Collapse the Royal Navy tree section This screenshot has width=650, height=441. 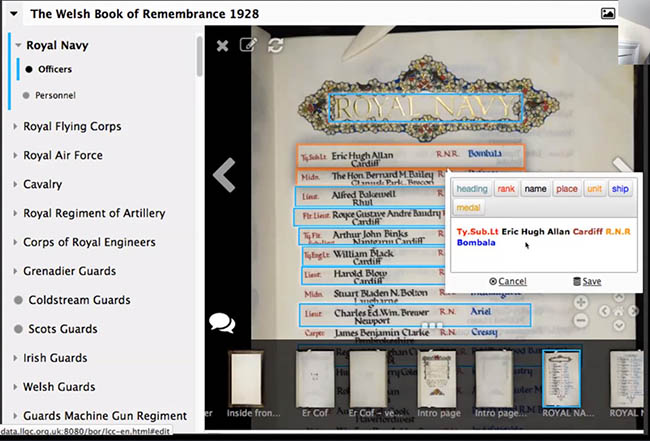(18, 45)
